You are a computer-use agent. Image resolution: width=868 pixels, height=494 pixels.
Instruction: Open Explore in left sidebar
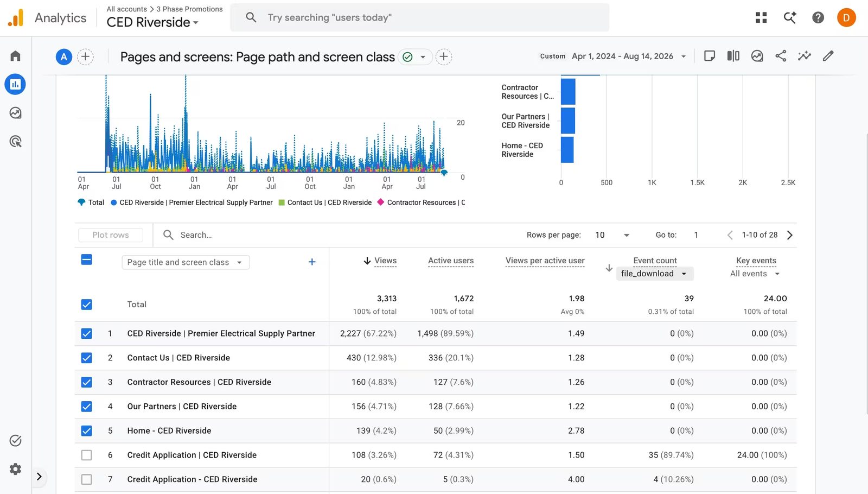click(15, 113)
